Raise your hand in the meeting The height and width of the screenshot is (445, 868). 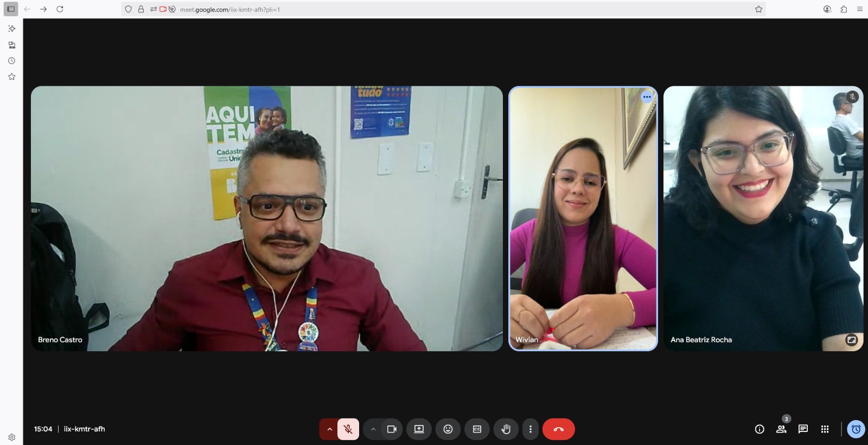(x=506, y=429)
